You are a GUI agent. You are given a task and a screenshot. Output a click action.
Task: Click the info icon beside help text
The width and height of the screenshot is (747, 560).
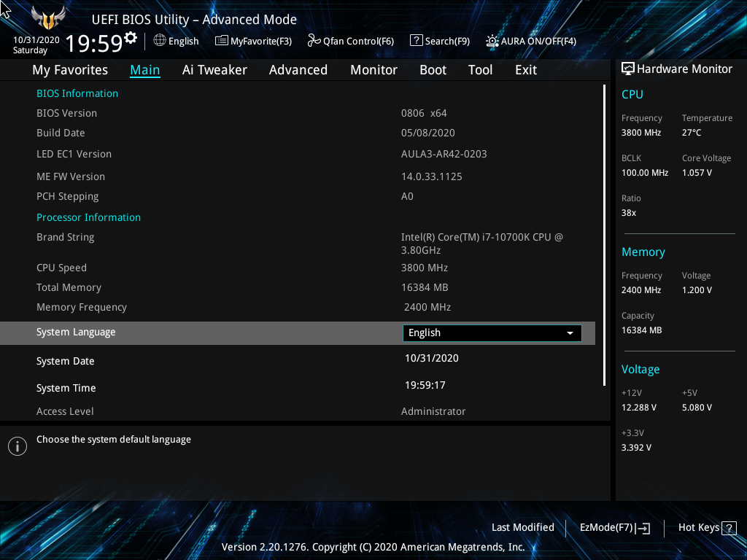coord(18,446)
